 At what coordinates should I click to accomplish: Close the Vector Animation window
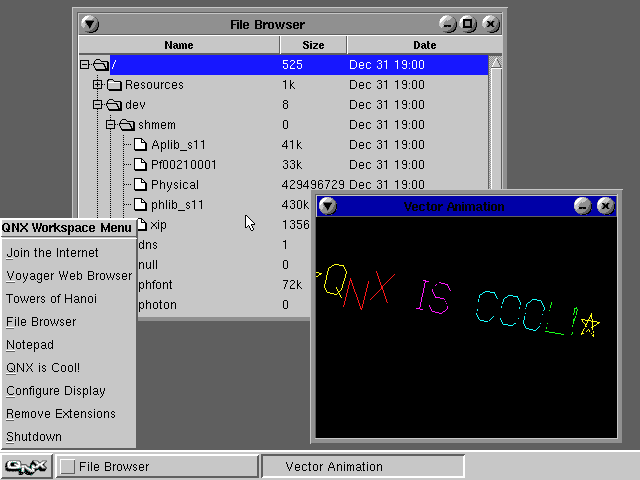coord(606,206)
